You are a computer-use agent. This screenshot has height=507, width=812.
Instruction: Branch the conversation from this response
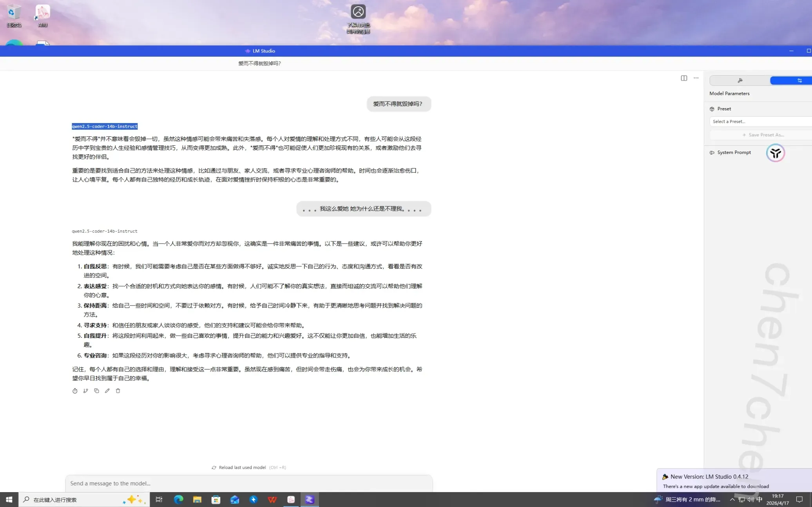85,391
